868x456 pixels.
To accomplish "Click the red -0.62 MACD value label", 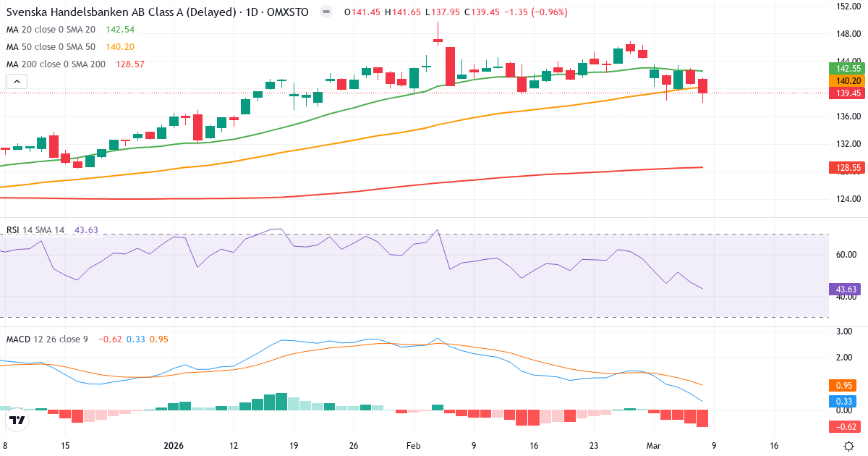I will (843, 428).
